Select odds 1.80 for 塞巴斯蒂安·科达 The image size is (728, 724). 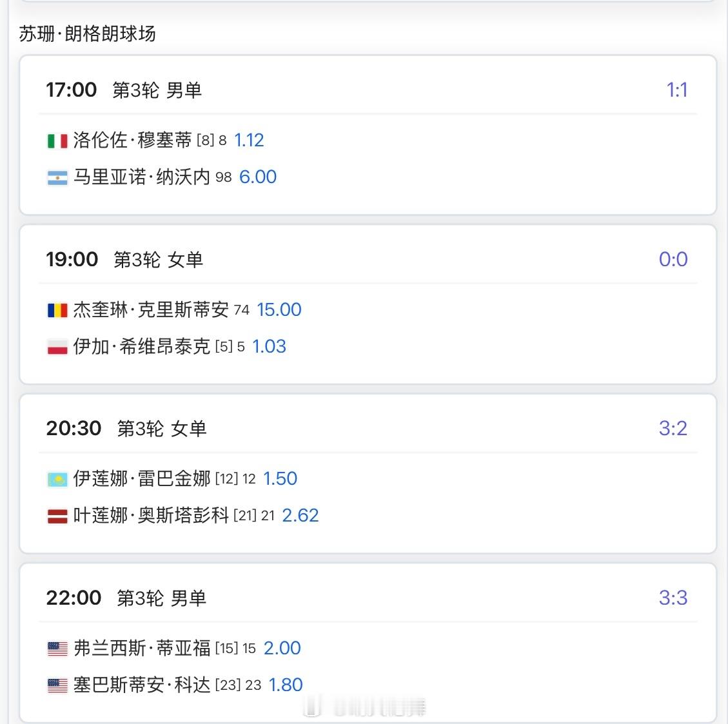(x=286, y=685)
